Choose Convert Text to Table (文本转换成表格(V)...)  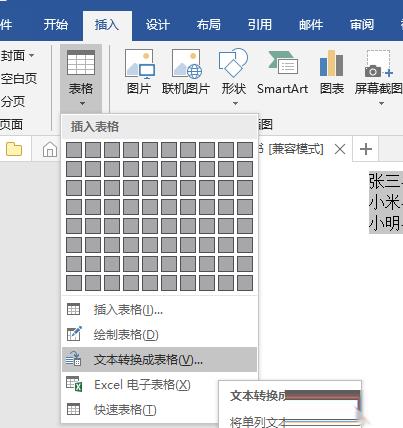click(x=159, y=359)
